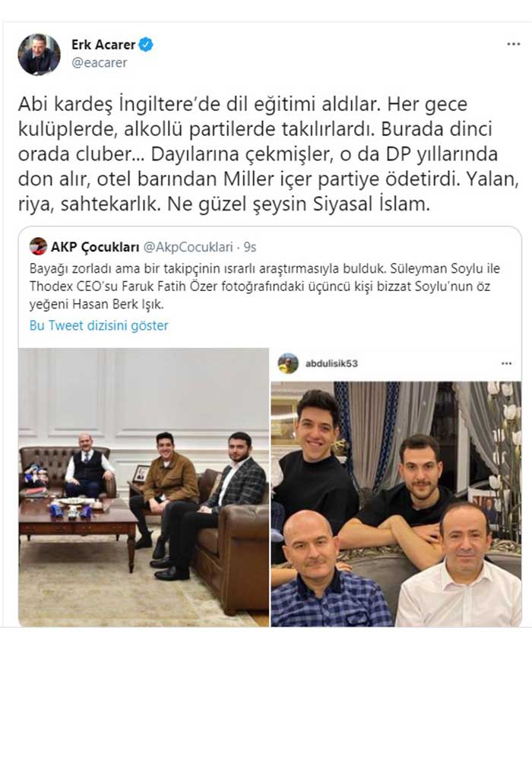The height and width of the screenshot is (760, 532).
Task: Click the @AkpCocuklari handle
Action: 188,247
